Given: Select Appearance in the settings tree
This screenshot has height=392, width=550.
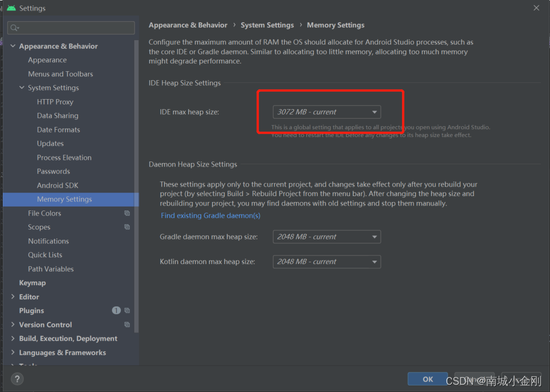Looking at the screenshot, I should 47,60.
